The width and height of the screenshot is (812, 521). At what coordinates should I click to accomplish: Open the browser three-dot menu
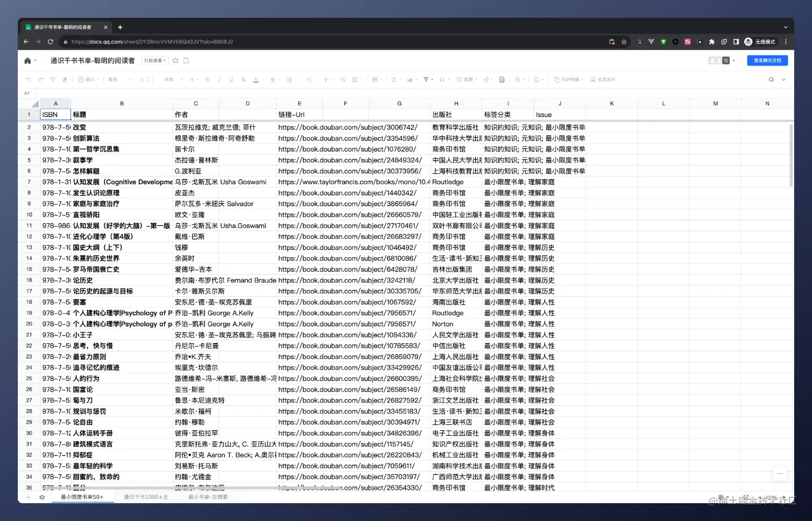786,42
